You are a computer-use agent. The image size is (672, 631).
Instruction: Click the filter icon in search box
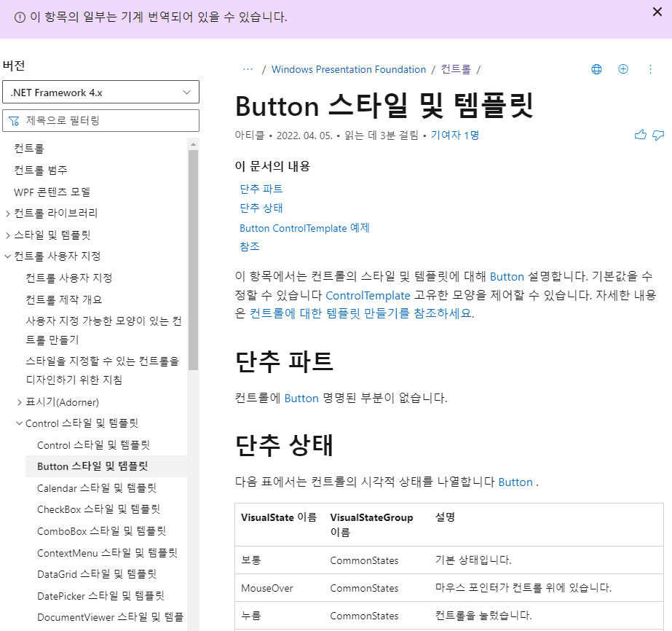click(x=14, y=121)
